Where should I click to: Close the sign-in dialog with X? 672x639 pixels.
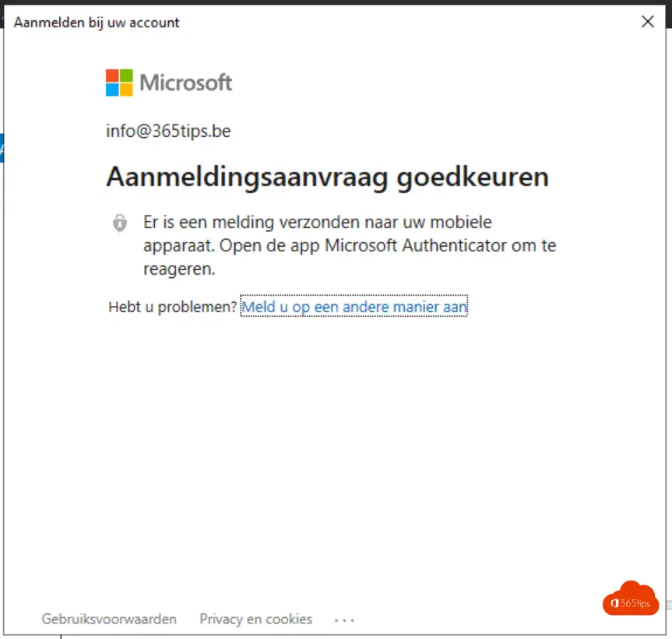click(648, 22)
